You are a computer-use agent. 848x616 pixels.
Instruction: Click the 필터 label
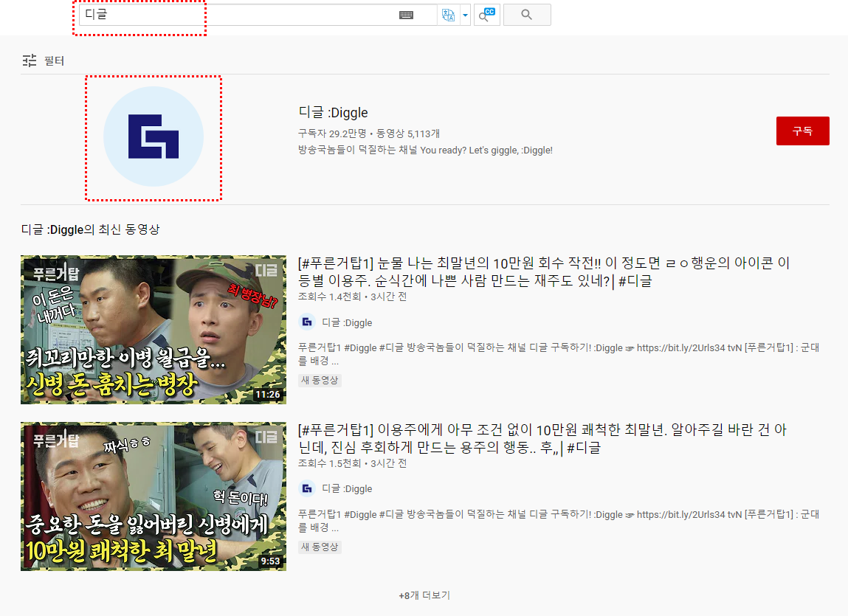pos(54,60)
